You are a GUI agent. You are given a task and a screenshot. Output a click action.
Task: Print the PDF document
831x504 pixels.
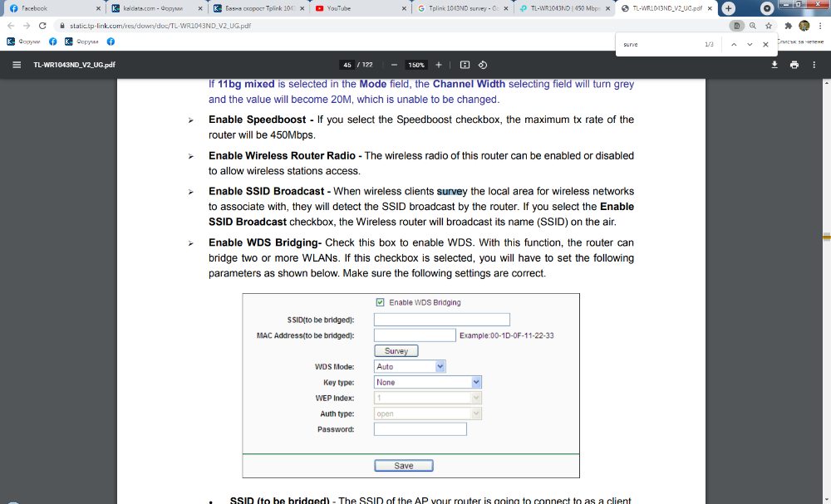click(x=794, y=65)
